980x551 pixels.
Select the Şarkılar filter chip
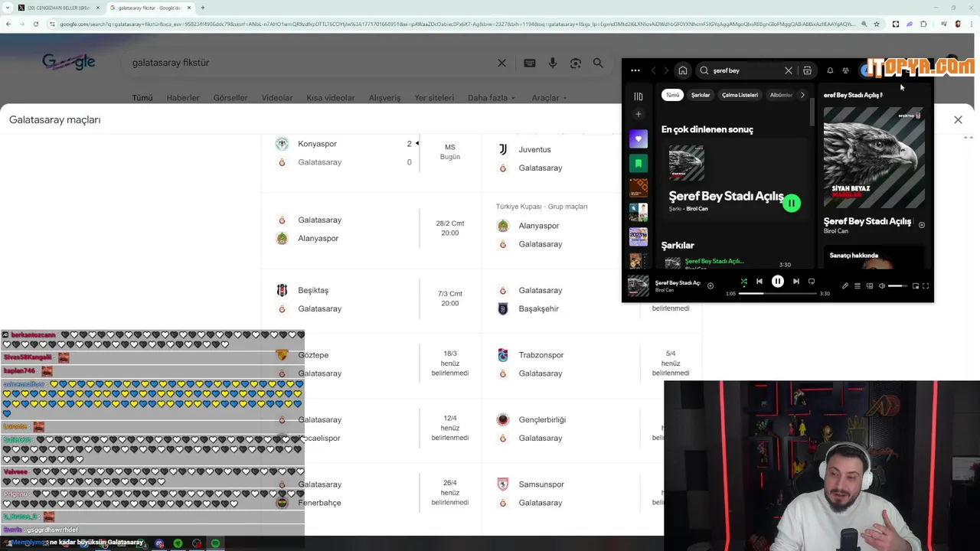701,95
